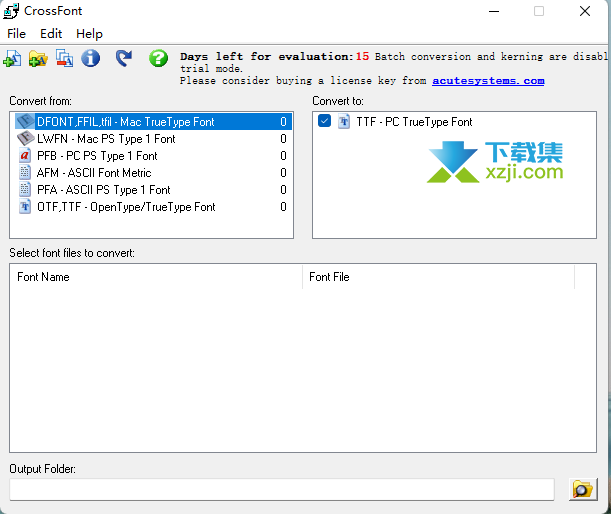
Task: Click the TTF PC TrueType file icon
Action: pyautogui.click(x=343, y=122)
